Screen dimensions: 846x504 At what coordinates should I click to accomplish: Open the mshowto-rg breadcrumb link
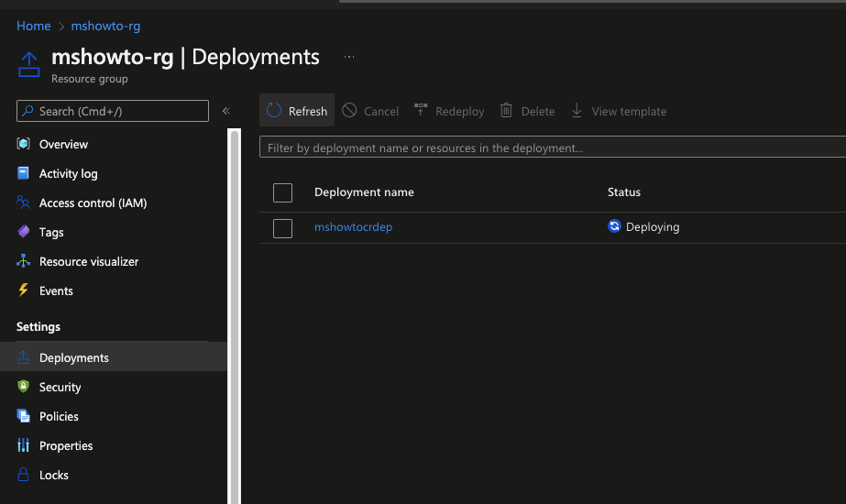click(105, 26)
